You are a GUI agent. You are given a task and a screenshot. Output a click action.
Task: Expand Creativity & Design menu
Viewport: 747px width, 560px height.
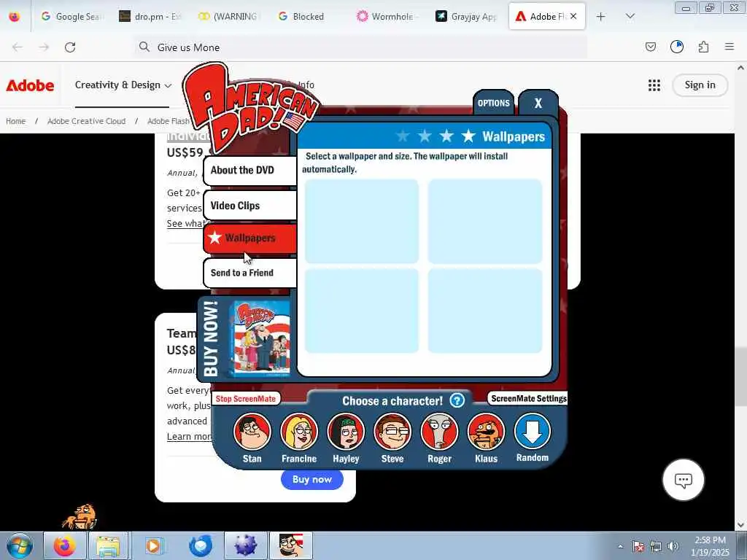tap(123, 85)
